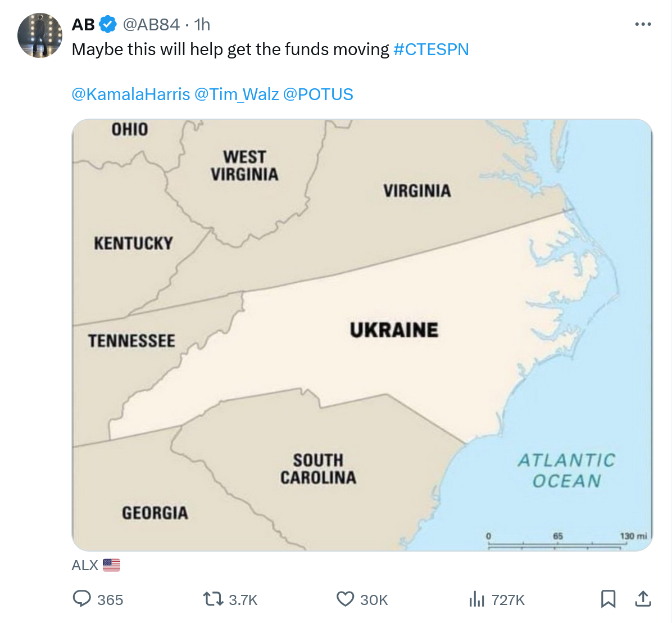
Task: Enlarge the attached map image
Action: (362, 335)
